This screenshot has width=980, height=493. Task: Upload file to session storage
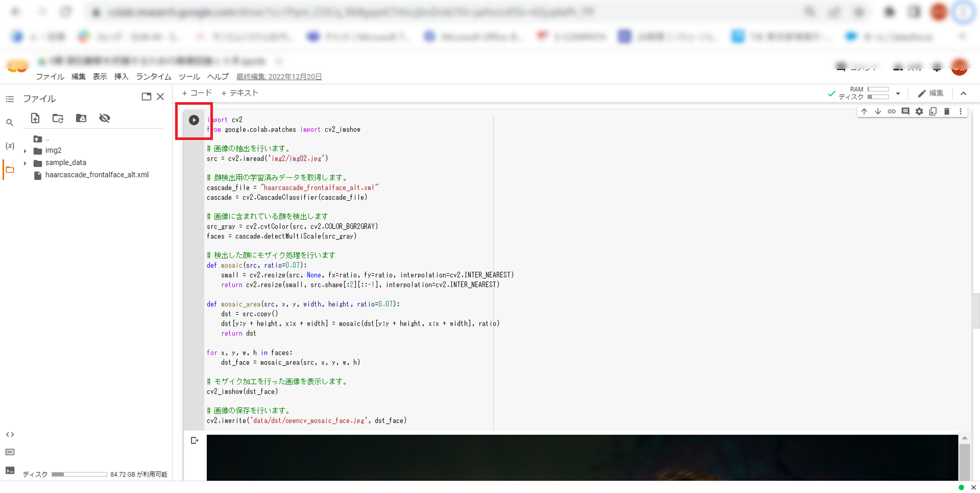pos(35,118)
